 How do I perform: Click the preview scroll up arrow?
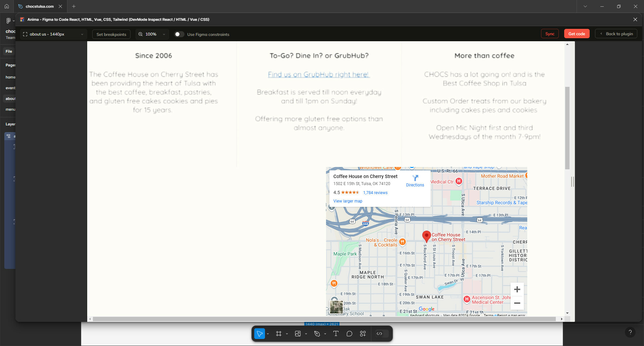tap(567, 44)
